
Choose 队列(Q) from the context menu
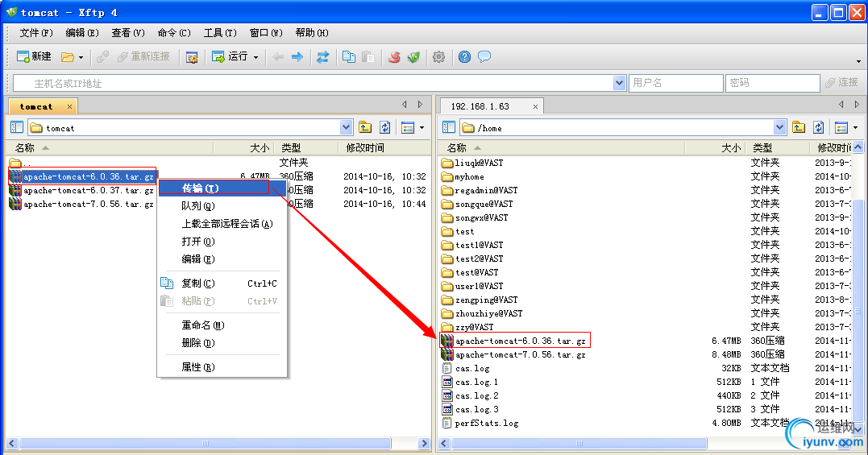tap(222, 205)
